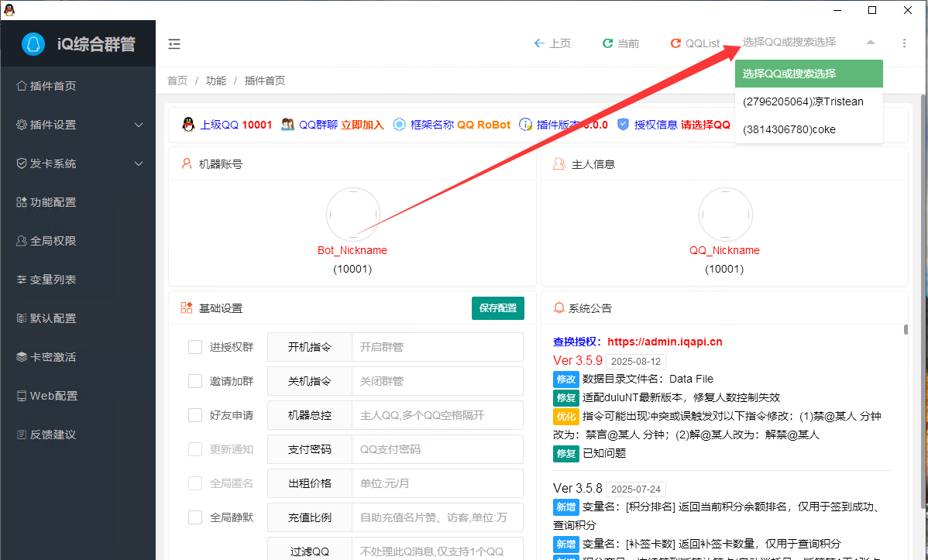The image size is (928, 560).
Task: Open the https://admin.iqapi.cn link
Action: [x=665, y=342]
